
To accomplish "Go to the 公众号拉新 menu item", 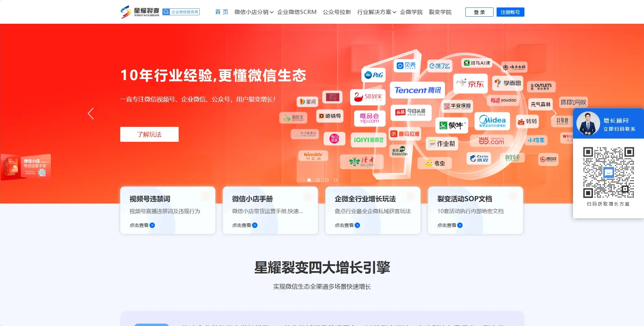I will coord(337,12).
